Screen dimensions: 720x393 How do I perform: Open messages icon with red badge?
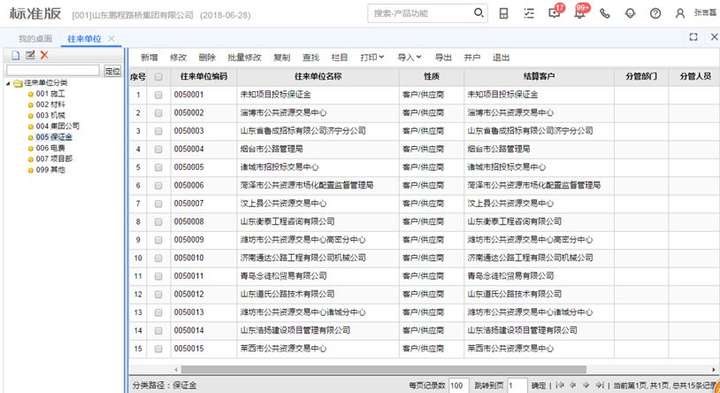click(555, 13)
